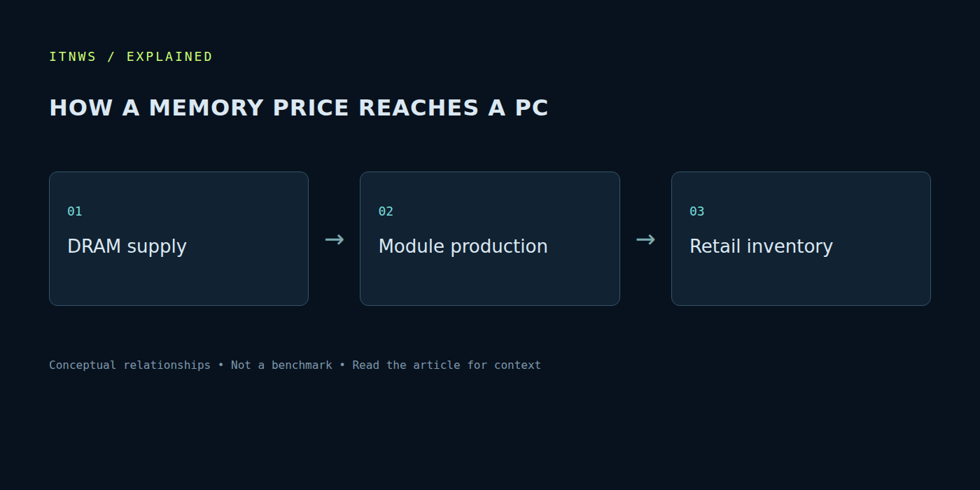Click the arrow between DRAM supply and Module production

[335, 239]
